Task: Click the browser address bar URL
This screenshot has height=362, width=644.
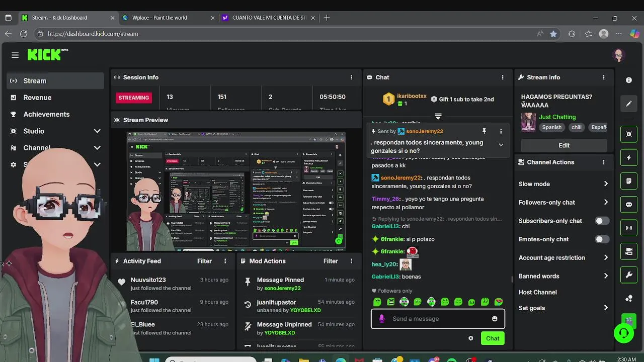Action: pyautogui.click(x=93, y=34)
